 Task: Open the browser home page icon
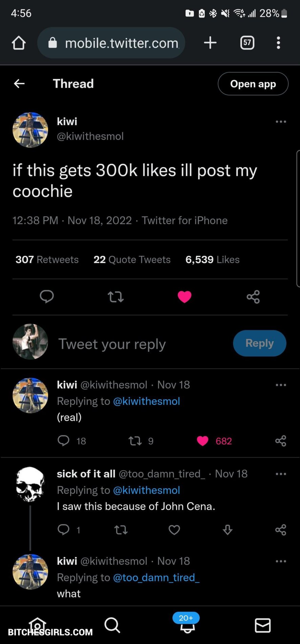[x=19, y=43]
